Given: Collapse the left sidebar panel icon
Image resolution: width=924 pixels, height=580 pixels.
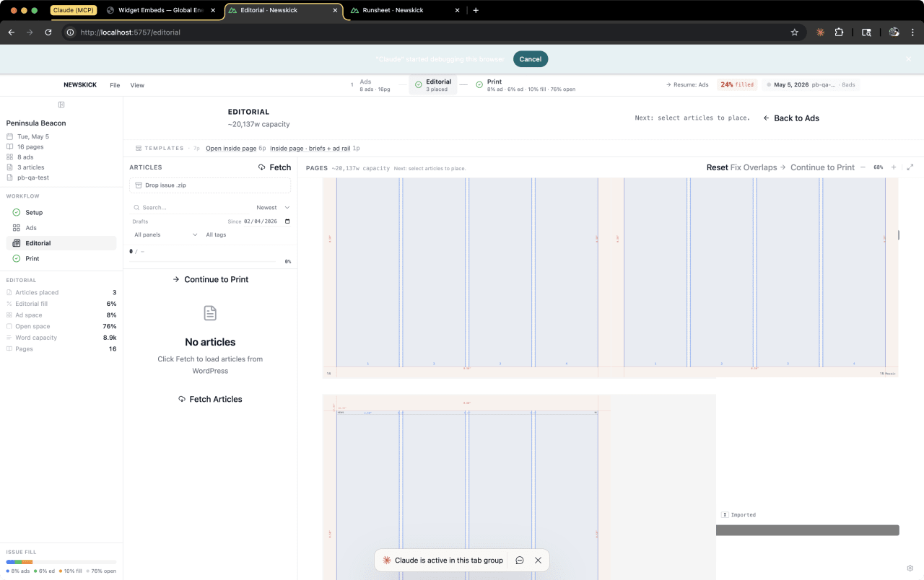Looking at the screenshot, I should [x=61, y=105].
